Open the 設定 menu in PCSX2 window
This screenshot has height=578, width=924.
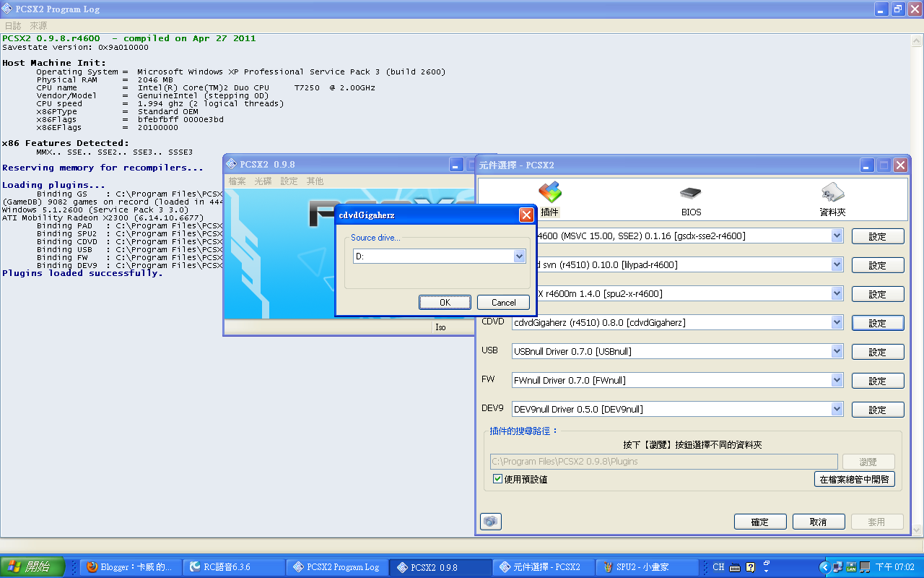(x=289, y=181)
